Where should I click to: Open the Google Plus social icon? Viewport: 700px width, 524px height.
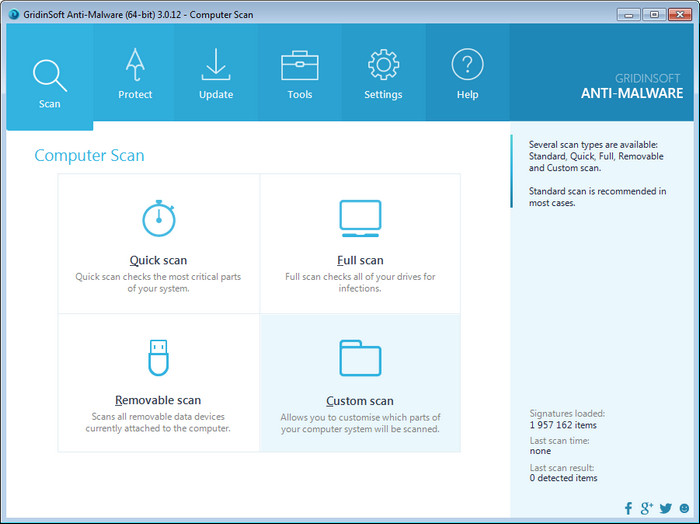click(646, 508)
